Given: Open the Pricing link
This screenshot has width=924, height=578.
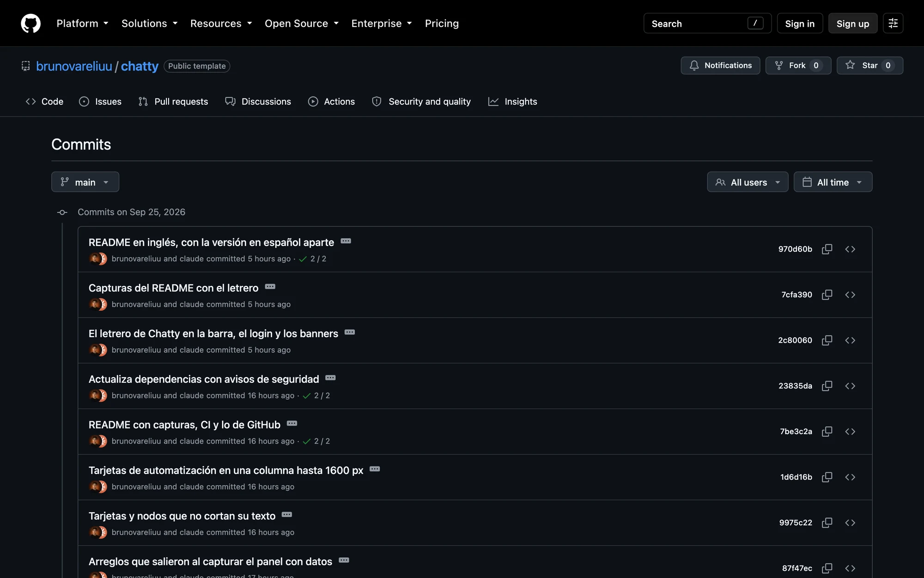Looking at the screenshot, I should [442, 24].
